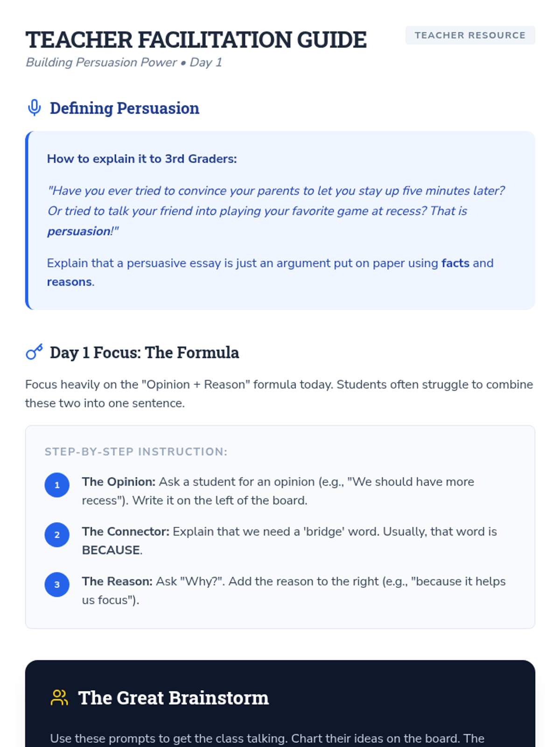Screen dimensions: 560x747
Task: Click the key icon next to Day 1 Focus
Action: click(34, 352)
